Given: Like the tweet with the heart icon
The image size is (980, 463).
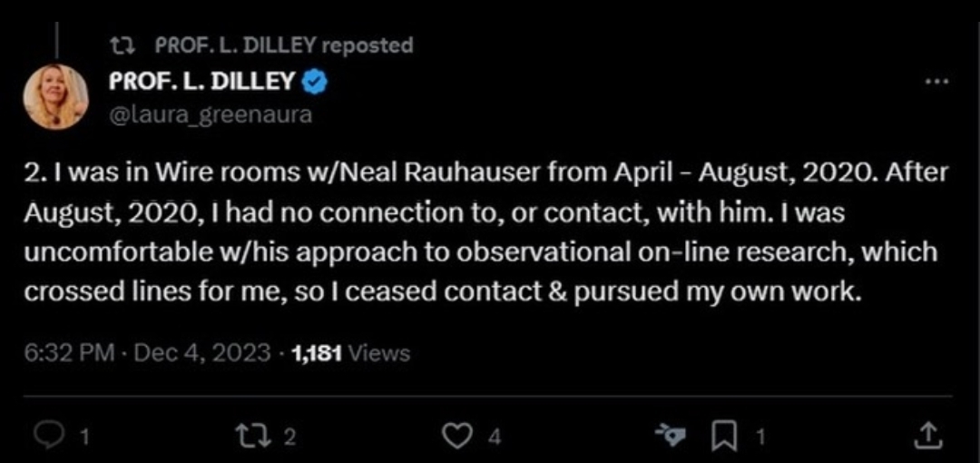Looking at the screenshot, I should (x=457, y=437).
